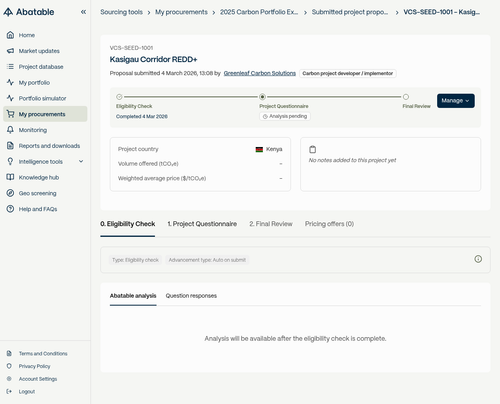Open Monitoring in sidebar
Image resolution: width=500 pixels, height=404 pixels.
(45, 130)
